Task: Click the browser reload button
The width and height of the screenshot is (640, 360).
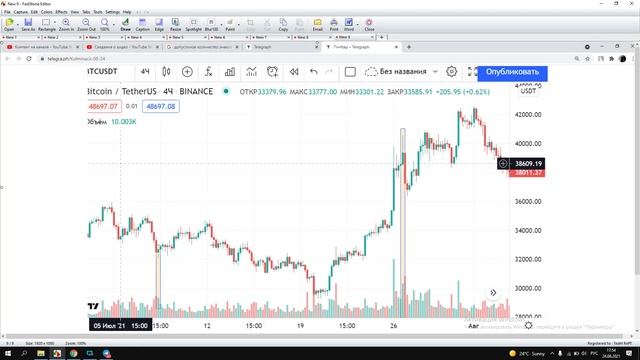Action: pos(29,59)
